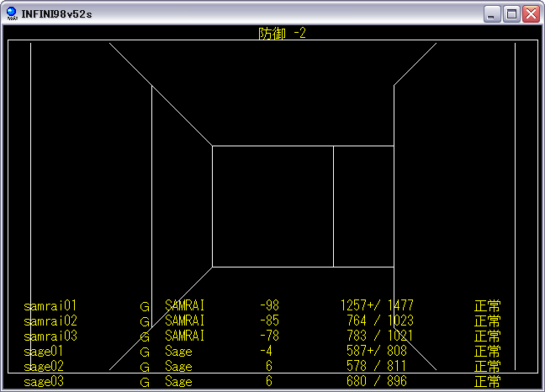Click sage01's HP 587+/ 808
Image resolution: width=545 pixels, height=392 pixels.
coord(377,351)
